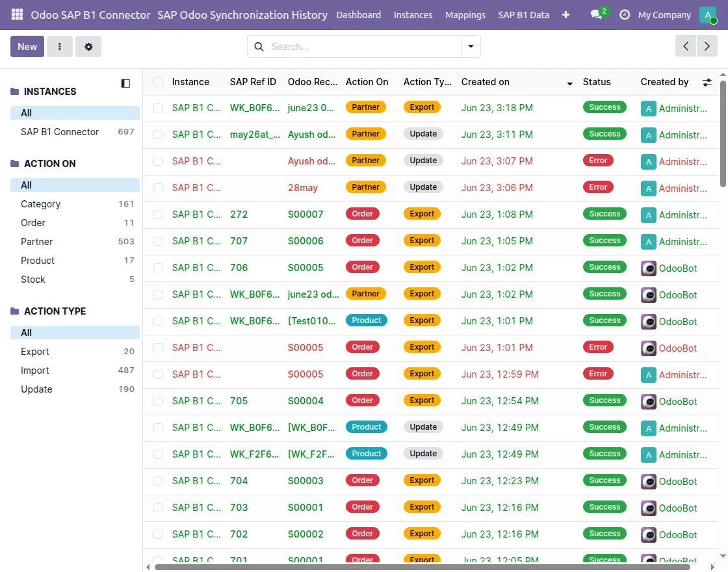728x572 pixels.
Task: Filter Action On by Stock
Action: tap(75, 279)
